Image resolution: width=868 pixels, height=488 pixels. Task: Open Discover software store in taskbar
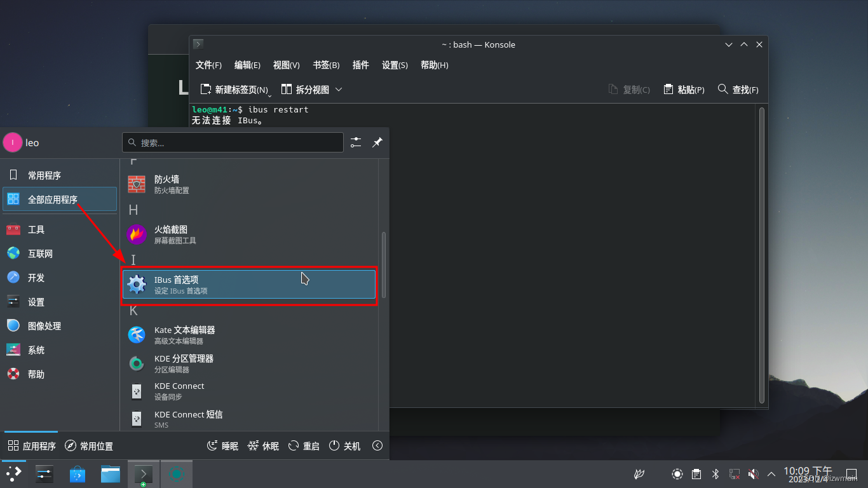[77, 473]
